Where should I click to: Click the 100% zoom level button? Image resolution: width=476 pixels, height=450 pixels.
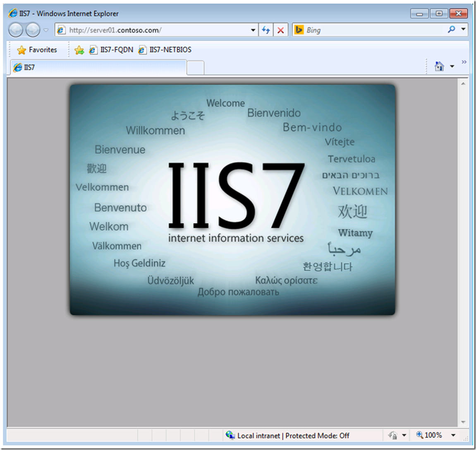429,435
